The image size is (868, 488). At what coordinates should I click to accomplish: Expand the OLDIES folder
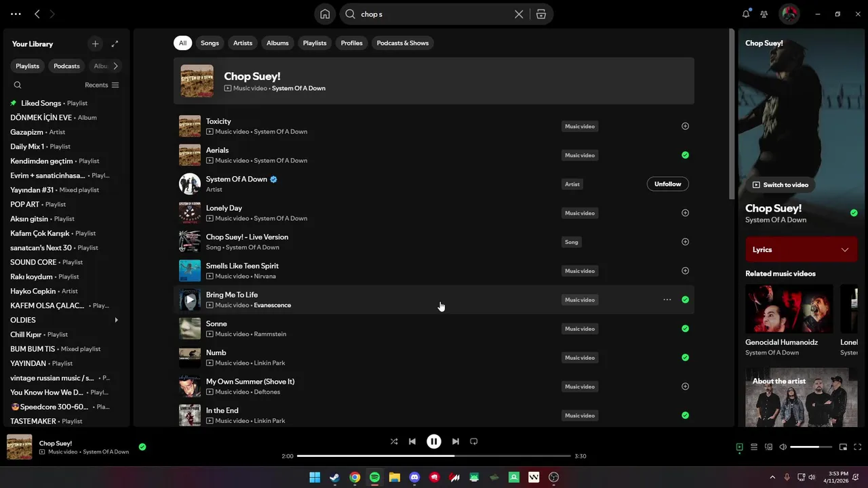(x=116, y=321)
